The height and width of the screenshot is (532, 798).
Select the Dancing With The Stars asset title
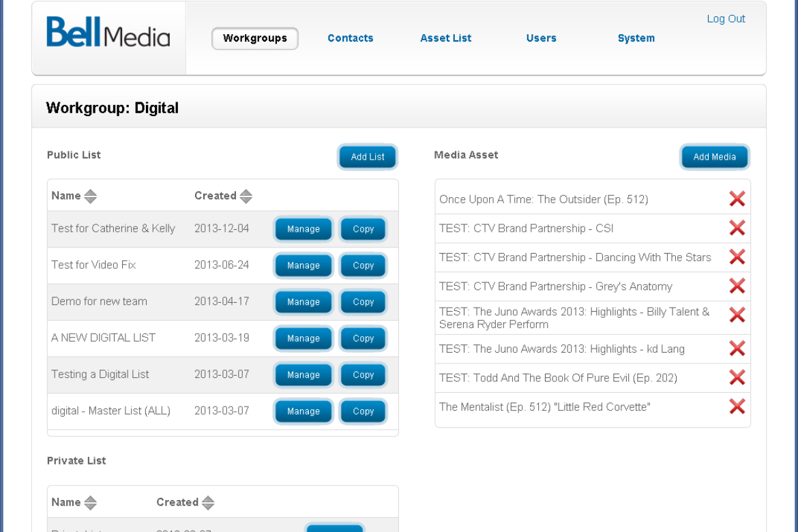575,258
